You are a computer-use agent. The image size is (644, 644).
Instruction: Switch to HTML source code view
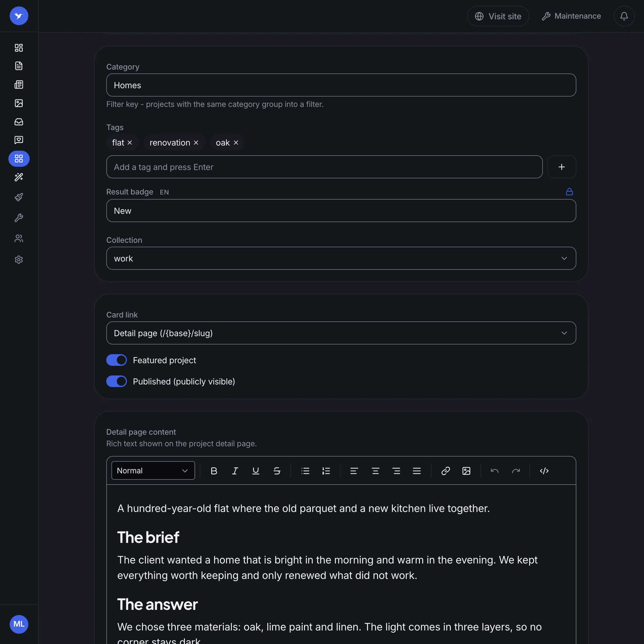[x=544, y=471]
